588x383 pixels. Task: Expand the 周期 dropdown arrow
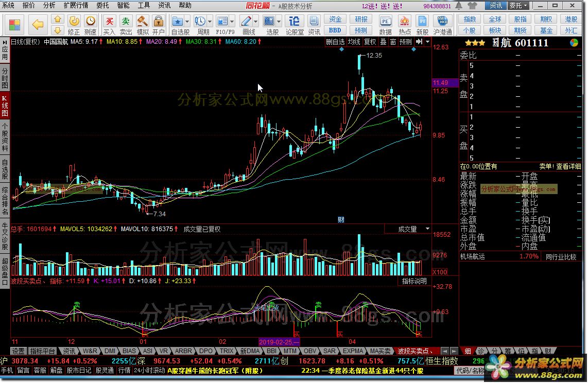[210, 21]
